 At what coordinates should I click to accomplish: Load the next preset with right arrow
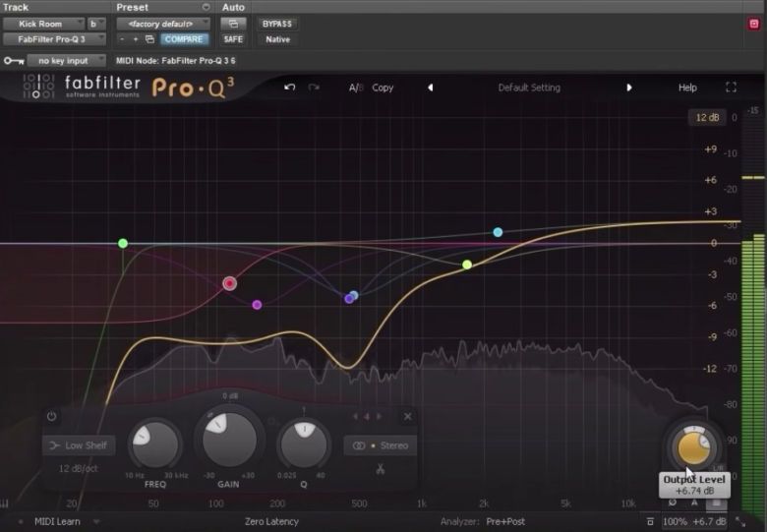click(x=629, y=88)
